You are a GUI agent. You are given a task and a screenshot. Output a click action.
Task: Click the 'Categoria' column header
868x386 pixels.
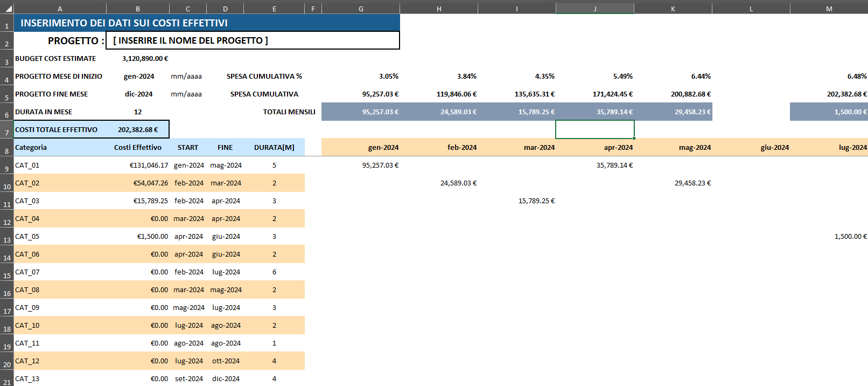(31, 147)
